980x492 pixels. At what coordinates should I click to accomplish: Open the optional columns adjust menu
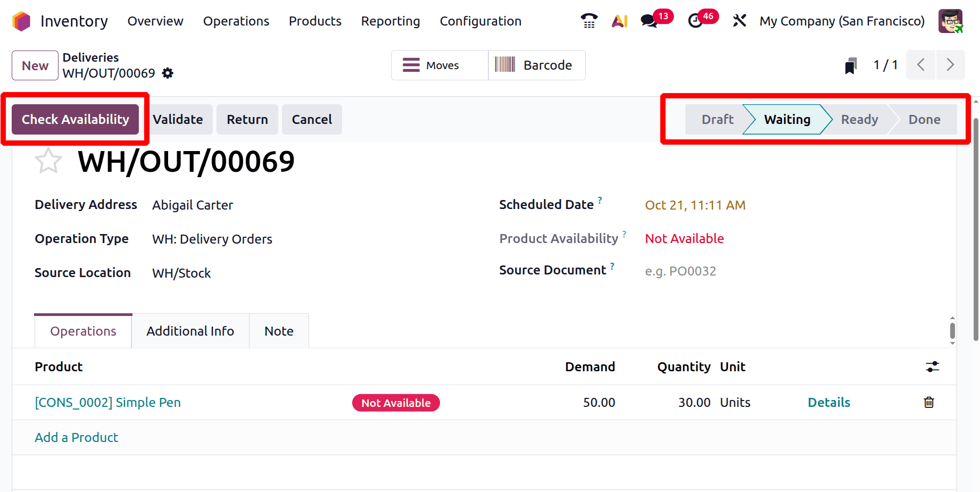coord(932,367)
